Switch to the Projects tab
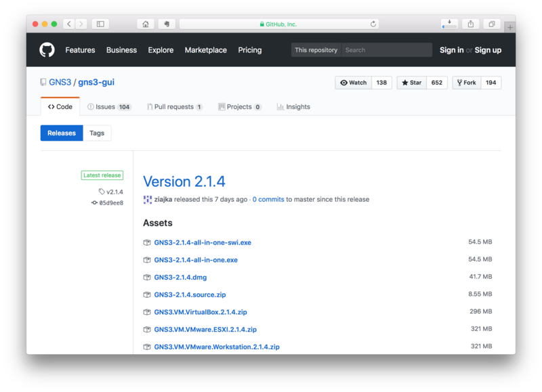This screenshot has width=542, height=392. click(x=240, y=107)
